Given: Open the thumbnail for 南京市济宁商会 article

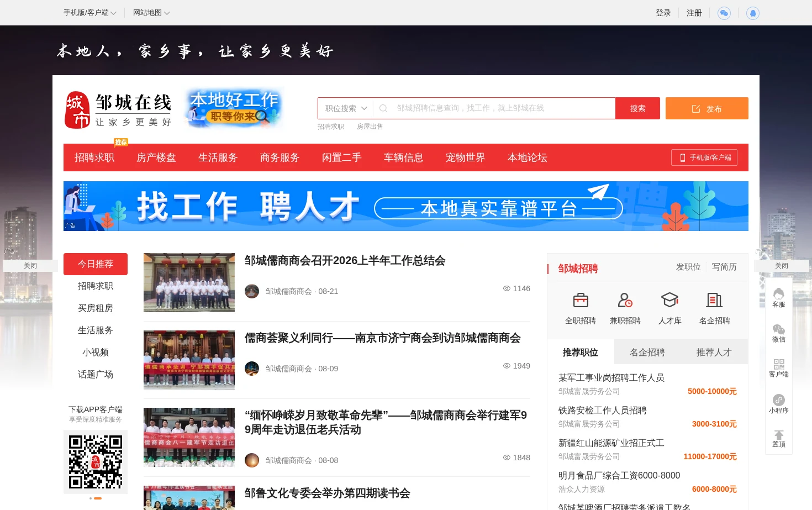Looking at the screenshot, I should pyautogui.click(x=189, y=360).
